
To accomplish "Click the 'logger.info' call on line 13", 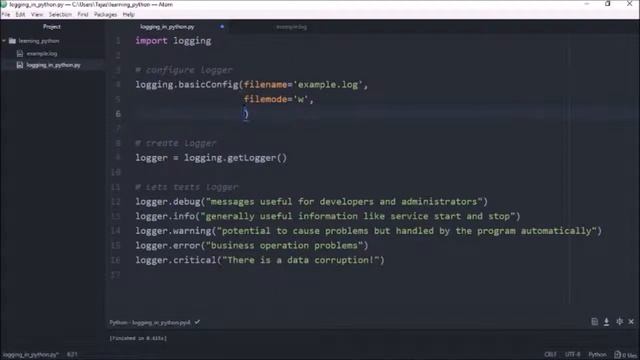I will (165, 216).
